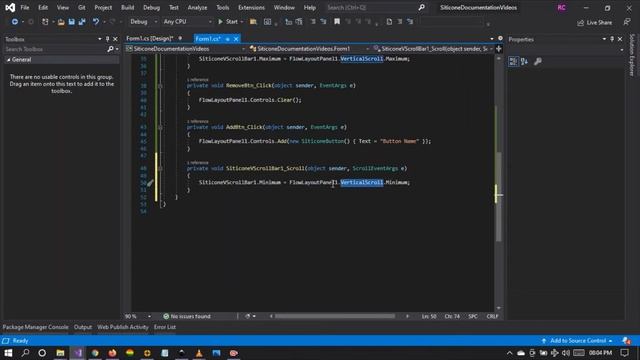Click the search magnifier icon in title bar
This screenshot has height=360, width=640.
[421, 7]
